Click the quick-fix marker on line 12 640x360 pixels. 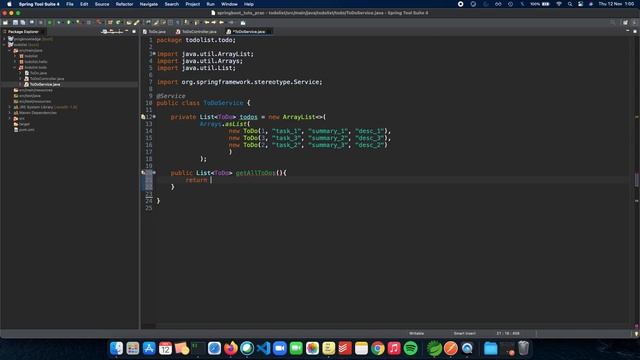[x=143, y=117]
